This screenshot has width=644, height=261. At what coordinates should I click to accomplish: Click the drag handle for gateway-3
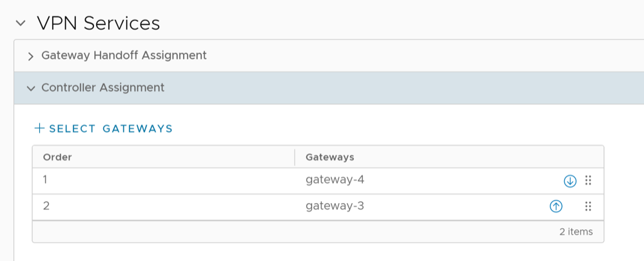click(588, 206)
